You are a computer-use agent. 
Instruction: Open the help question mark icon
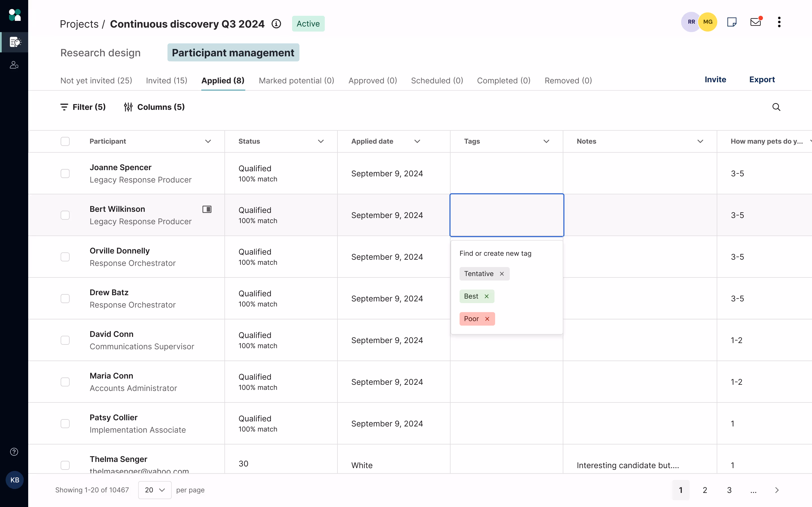pos(14,452)
